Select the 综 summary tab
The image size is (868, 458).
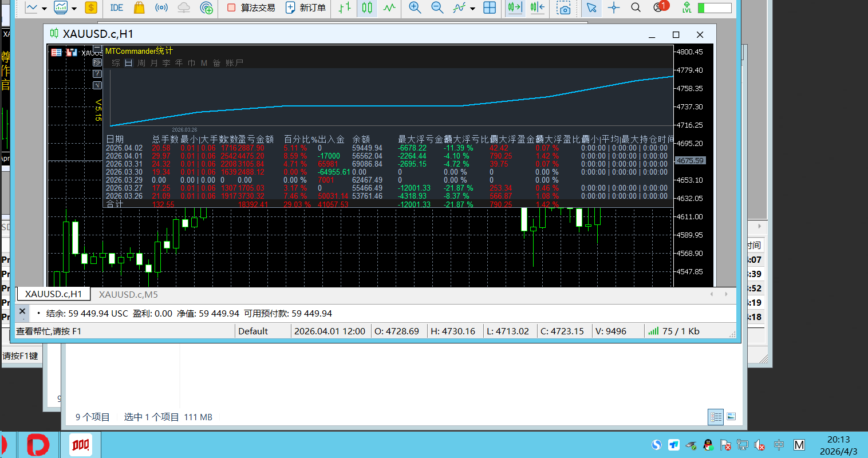click(x=116, y=63)
